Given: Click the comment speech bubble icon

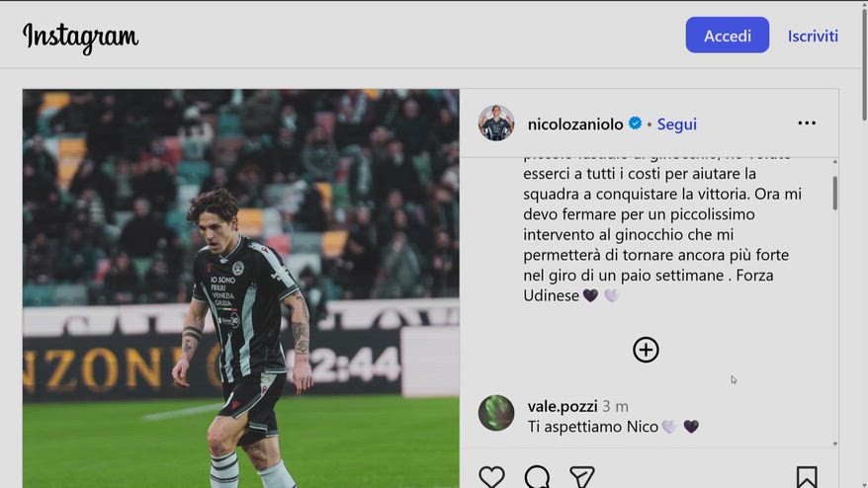Looking at the screenshot, I should tap(537, 477).
